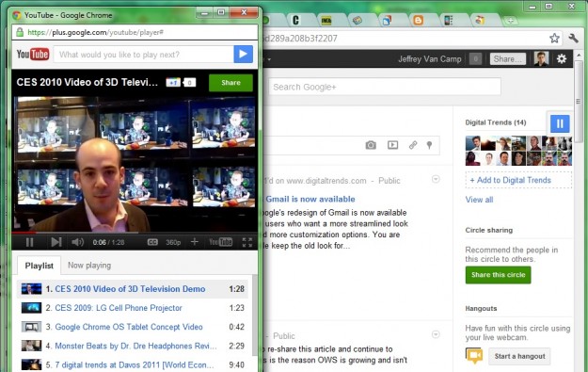Focus the 'What would you like to play next?' field
The width and height of the screenshot is (588, 372).
144,55
